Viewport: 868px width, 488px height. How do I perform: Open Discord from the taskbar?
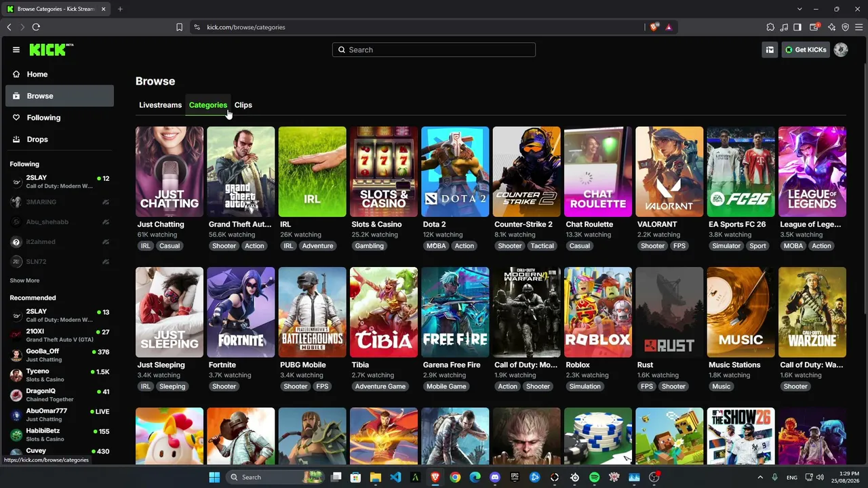(495, 477)
